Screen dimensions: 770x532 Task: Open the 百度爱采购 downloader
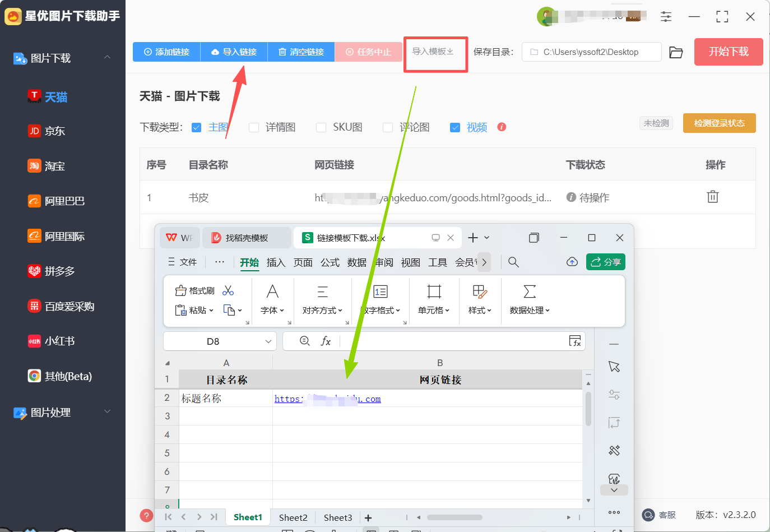[61, 306]
